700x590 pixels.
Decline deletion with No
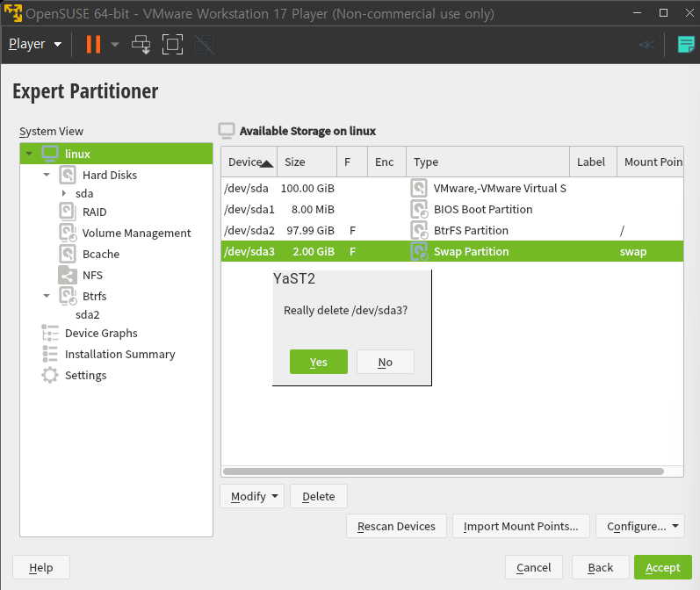coord(386,362)
